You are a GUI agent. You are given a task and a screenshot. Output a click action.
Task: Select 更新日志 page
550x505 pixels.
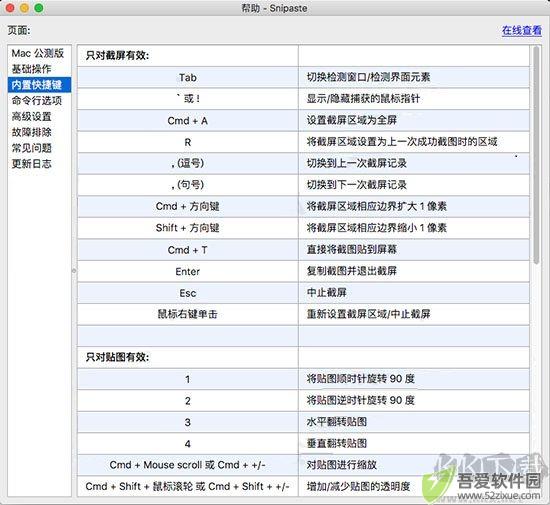(x=39, y=164)
